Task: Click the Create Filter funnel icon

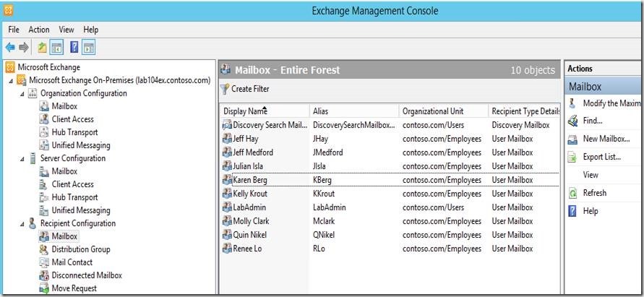Action: (225, 89)
